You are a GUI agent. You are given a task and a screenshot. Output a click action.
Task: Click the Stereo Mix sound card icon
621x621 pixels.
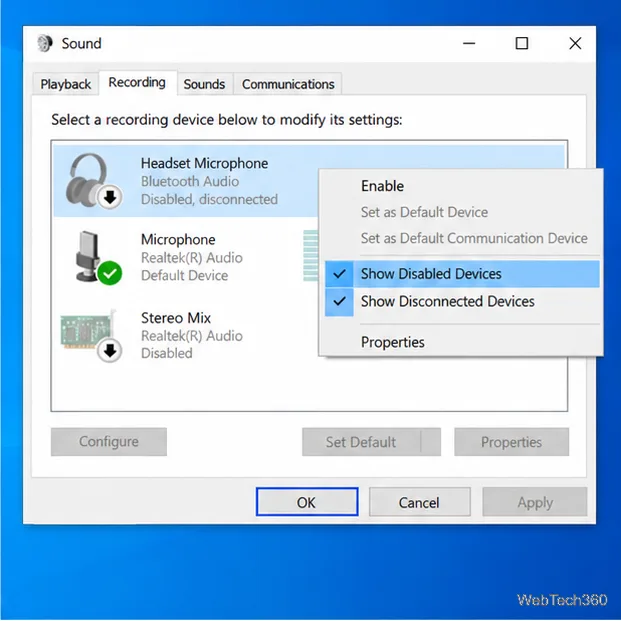tap(92, 335)
